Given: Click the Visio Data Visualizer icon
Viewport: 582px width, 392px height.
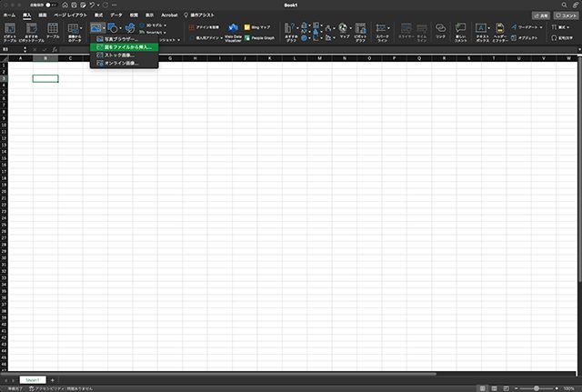Looking at the screenshot, I should coord(233,32).
